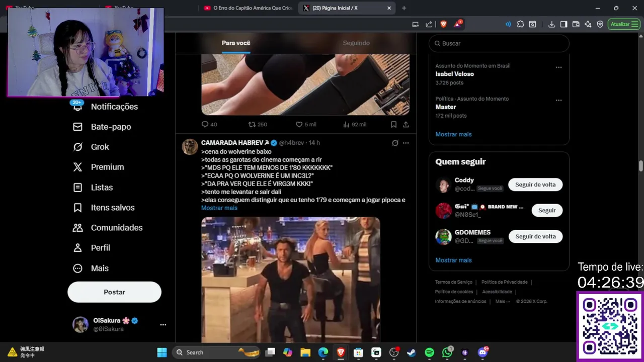Image resolution: width=644 pixels, height=362 pixels.
Task: Open Política de cookies footer link
Action: point(454,292)
